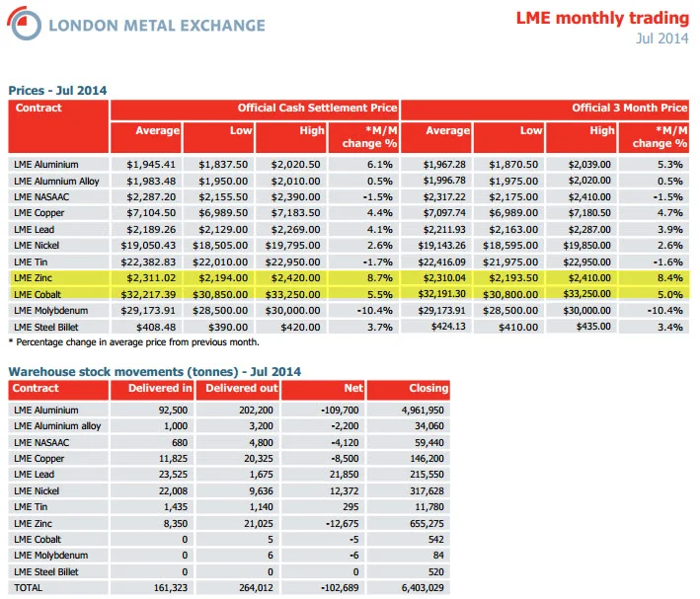Click the 'Official Cash Settlement Price' header
This screenshot has width=700, height=599.
317,108
